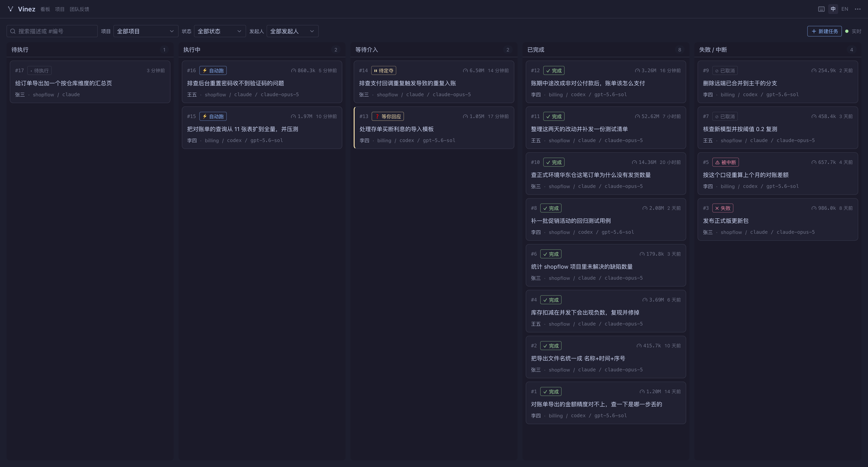Open the 项目 nav item
The image size is (868, 467).
[60, 9]
